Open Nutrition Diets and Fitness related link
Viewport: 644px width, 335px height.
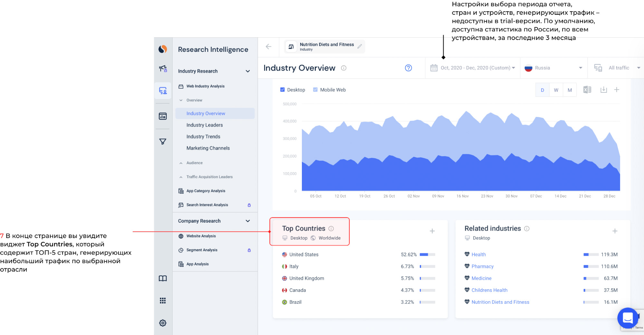500,302
